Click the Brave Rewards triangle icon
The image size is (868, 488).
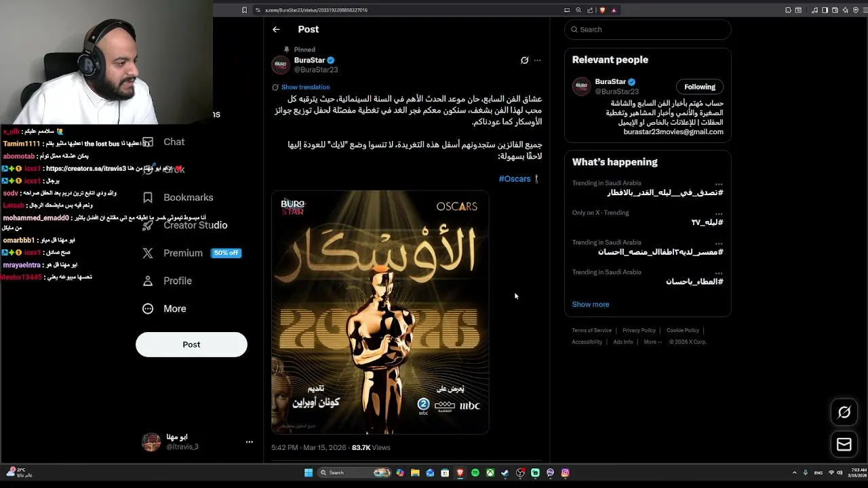(x=614, y=10)
